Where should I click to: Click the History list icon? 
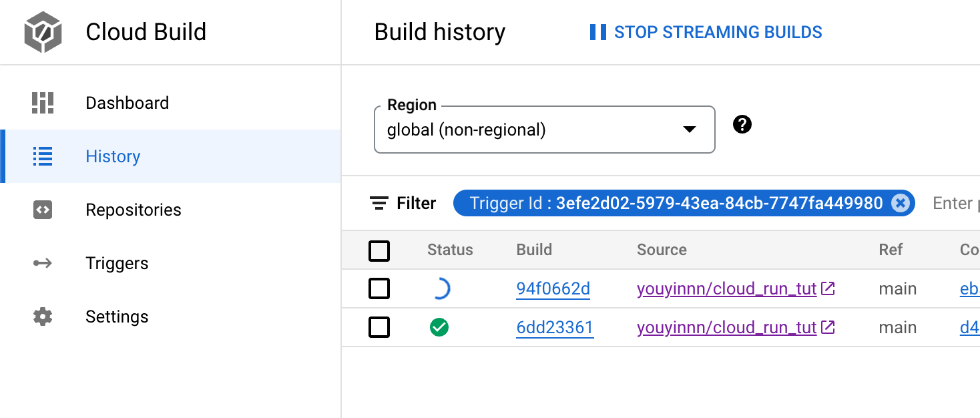(x=43, y=156)
